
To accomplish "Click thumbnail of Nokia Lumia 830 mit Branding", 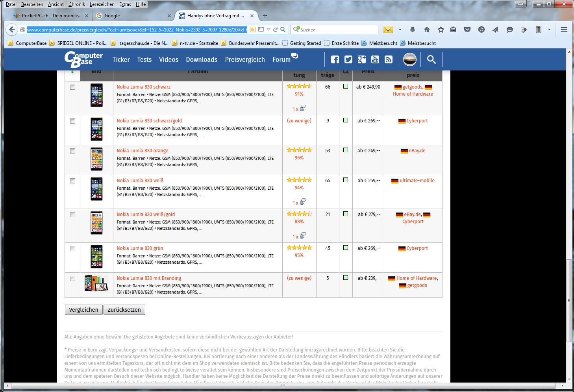I will point(96,283).
